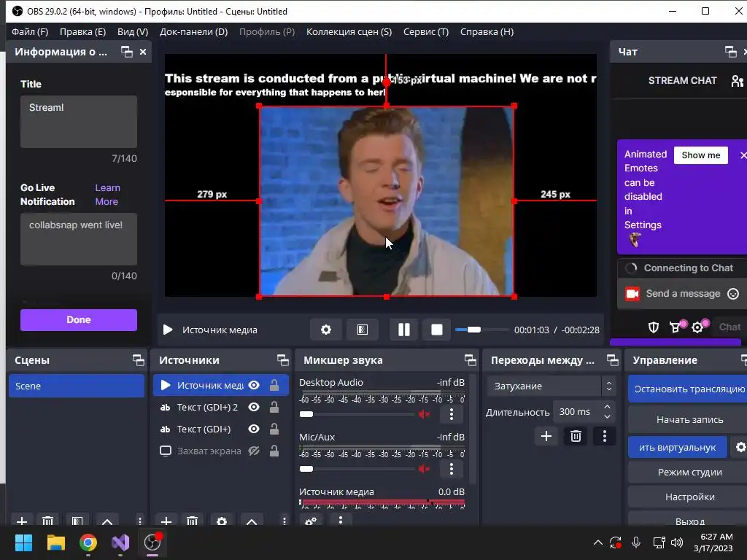This screenshot has width=747, height=560.
Task: Select the Scene item in Сцены
Action: [76, 386]
